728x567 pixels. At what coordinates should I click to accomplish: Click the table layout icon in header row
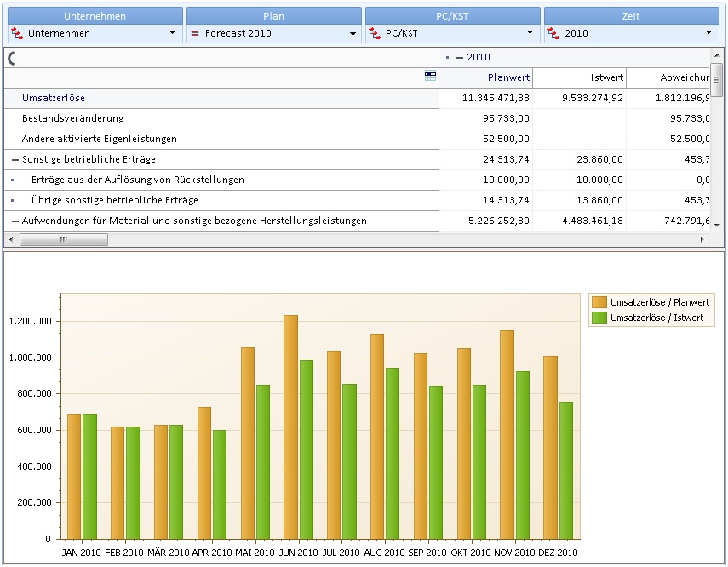430,76
